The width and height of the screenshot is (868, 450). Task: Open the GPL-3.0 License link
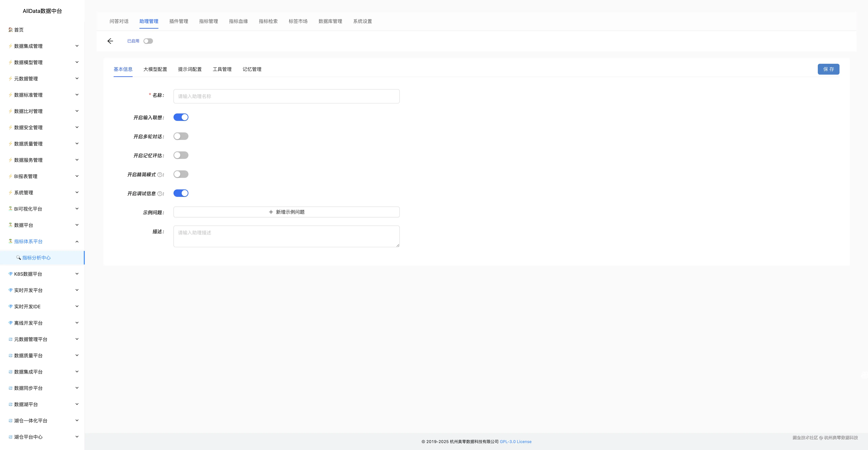point(515,442)
